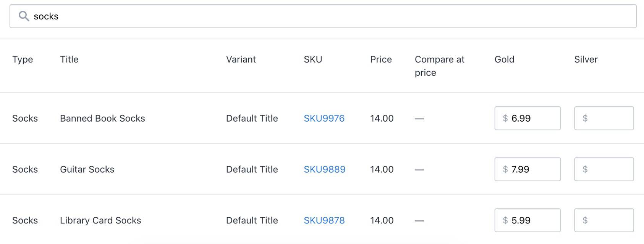Click the Compare at price column header
This screenshot has height=244, width=644.
(x=439, y=66)
